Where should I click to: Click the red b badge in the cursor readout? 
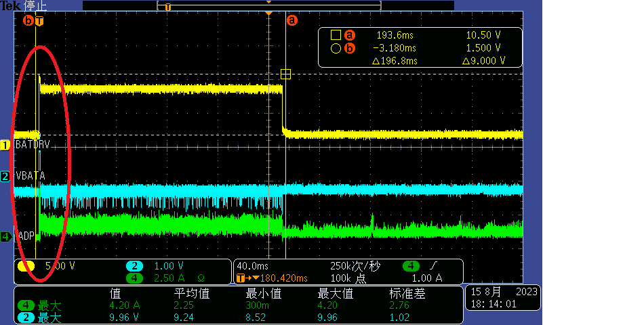tap(349, 49)
